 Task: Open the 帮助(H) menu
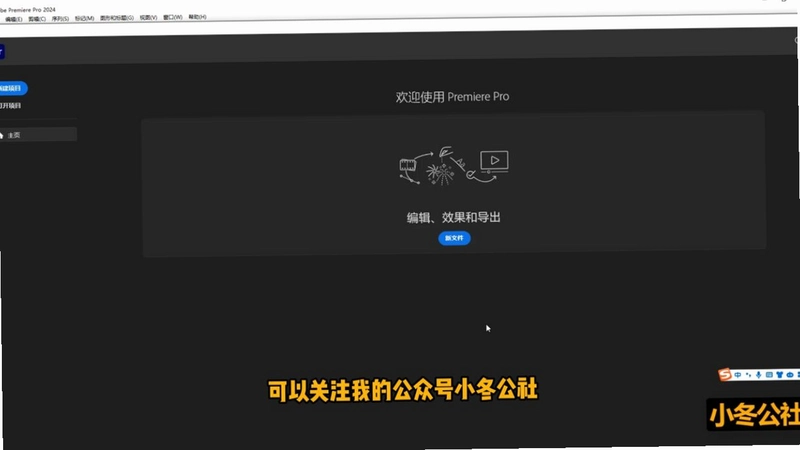tap(197, 17)
